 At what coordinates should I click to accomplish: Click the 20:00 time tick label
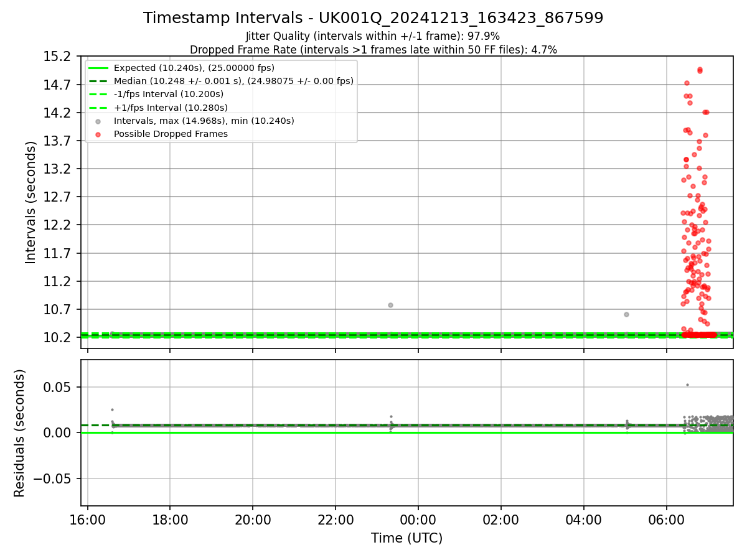pos(253,520)
